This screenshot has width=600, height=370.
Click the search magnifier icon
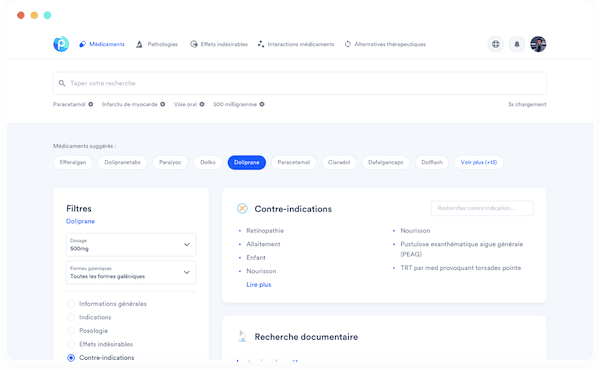click(62, 83)
